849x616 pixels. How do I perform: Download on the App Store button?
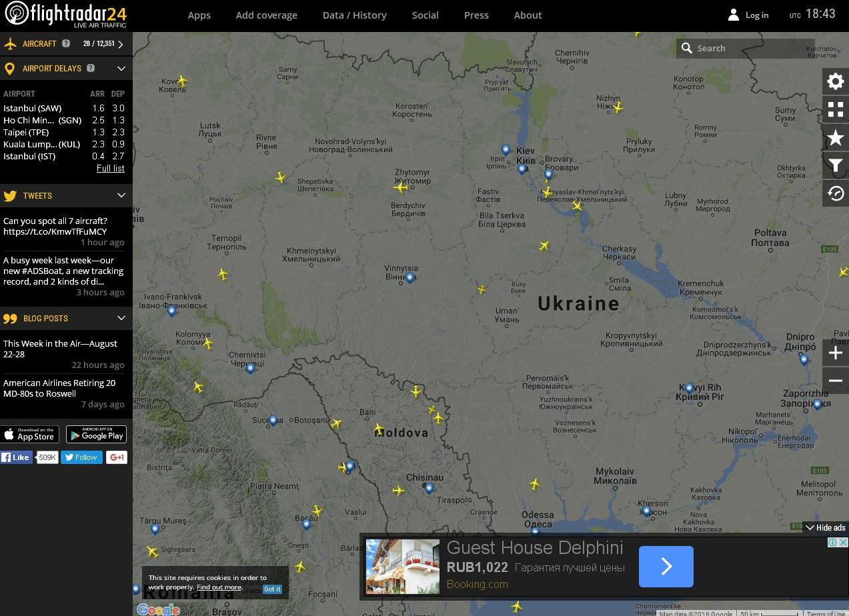(x=29, y=434)
